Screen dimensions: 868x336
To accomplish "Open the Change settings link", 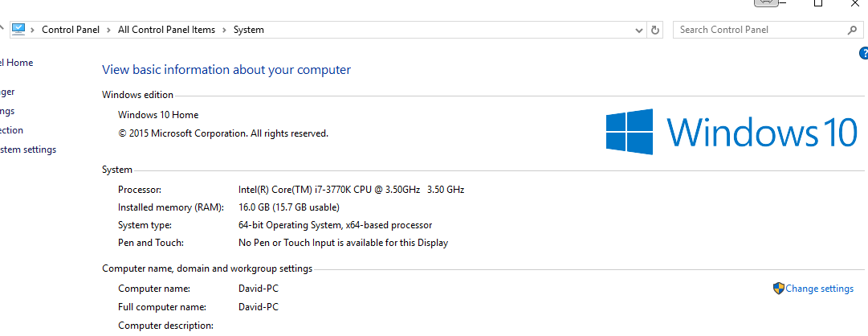I will click(819, 289).
